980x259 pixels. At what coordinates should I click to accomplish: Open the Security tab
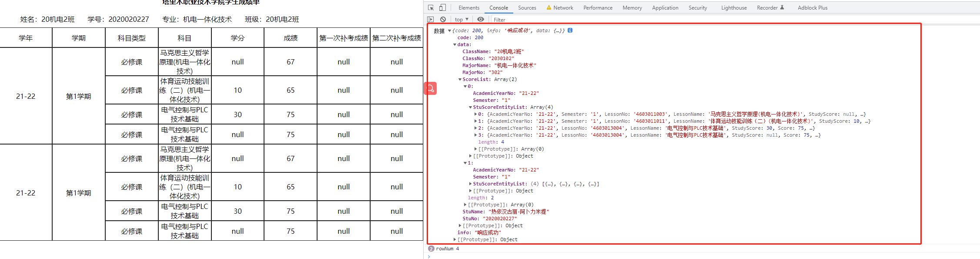click(698, 8)
